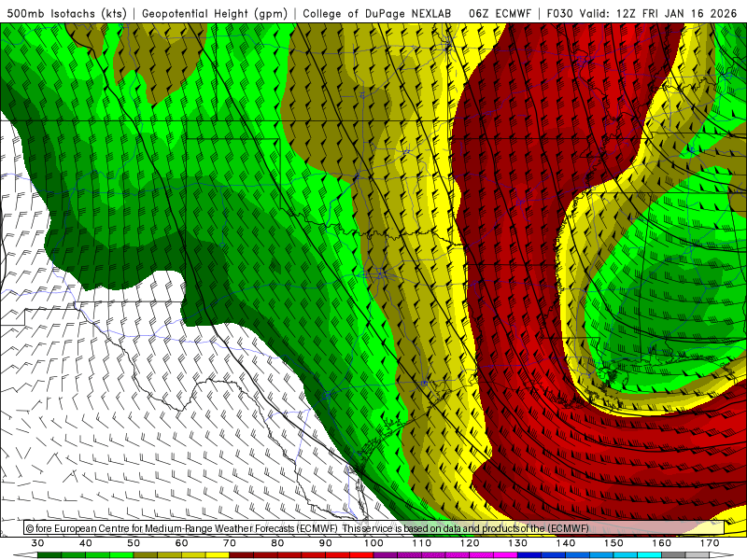
Task: Click the '150' legend value
Action: tap(613, 543)
